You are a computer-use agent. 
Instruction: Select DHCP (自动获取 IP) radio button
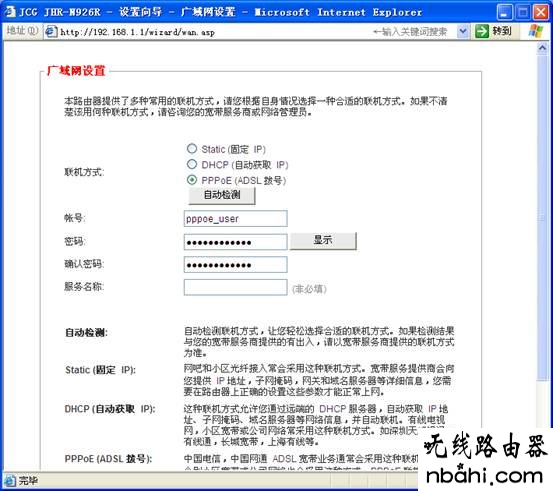tap(192, 164)
